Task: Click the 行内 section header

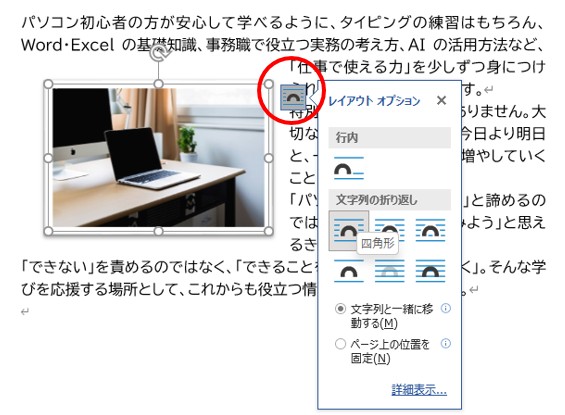Action: [x=390, y=137]
